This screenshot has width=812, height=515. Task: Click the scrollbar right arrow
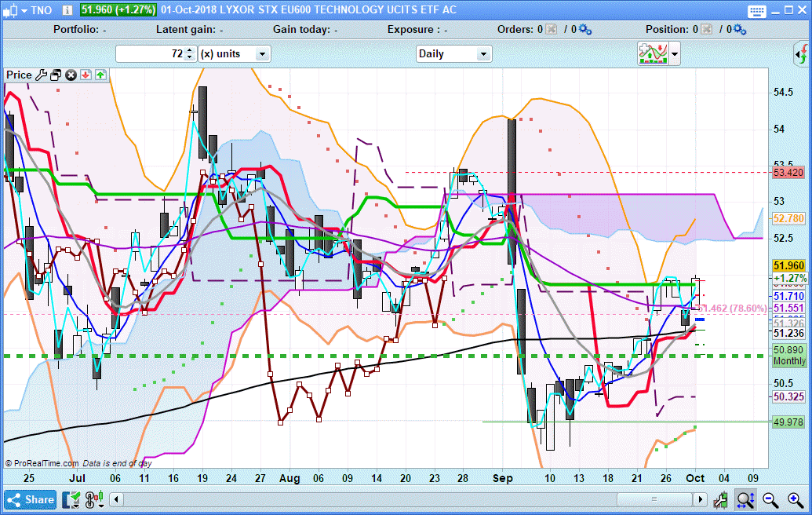click(x=701, y=499)
